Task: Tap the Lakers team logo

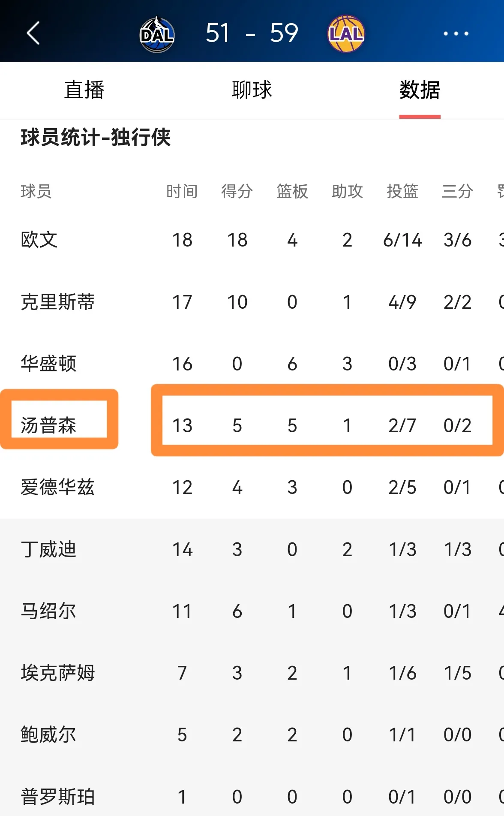Action: [346, 34]
